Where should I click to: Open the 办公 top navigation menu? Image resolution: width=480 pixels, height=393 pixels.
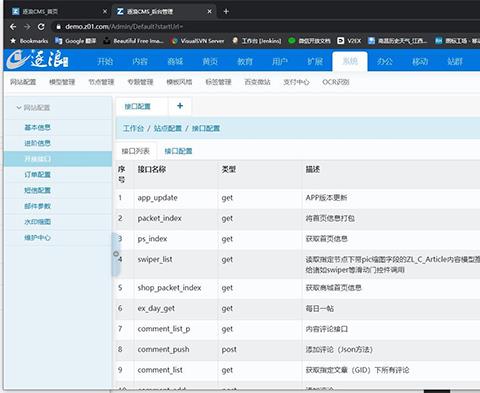(385, 61)
